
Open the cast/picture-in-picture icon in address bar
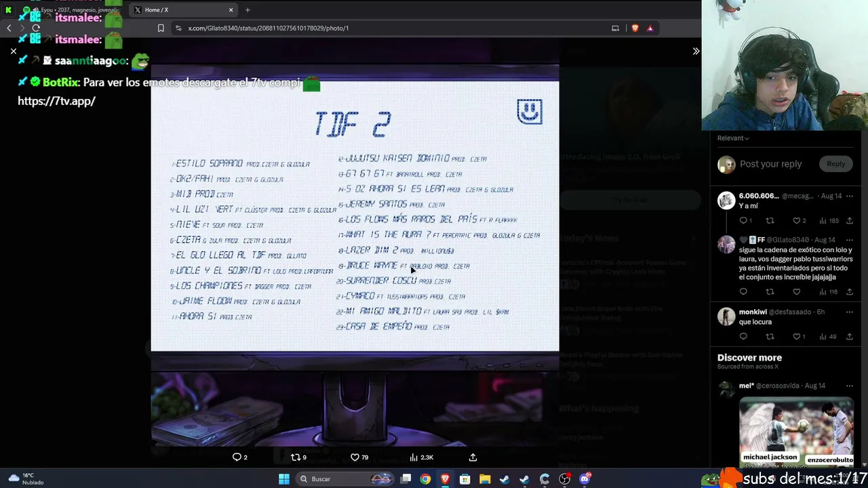[x=615, y=28]
